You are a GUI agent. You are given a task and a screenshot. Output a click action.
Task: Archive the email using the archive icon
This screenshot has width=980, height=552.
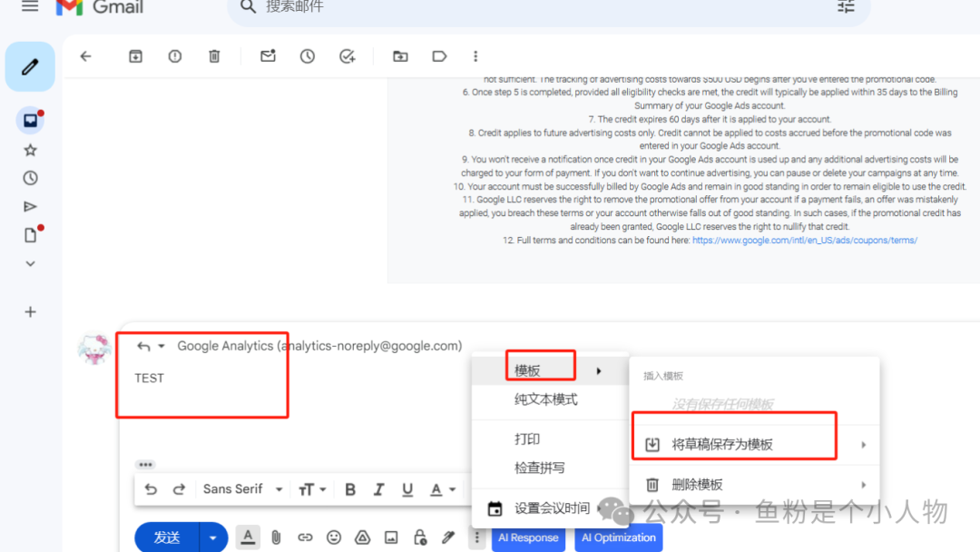tap(135, 55)
